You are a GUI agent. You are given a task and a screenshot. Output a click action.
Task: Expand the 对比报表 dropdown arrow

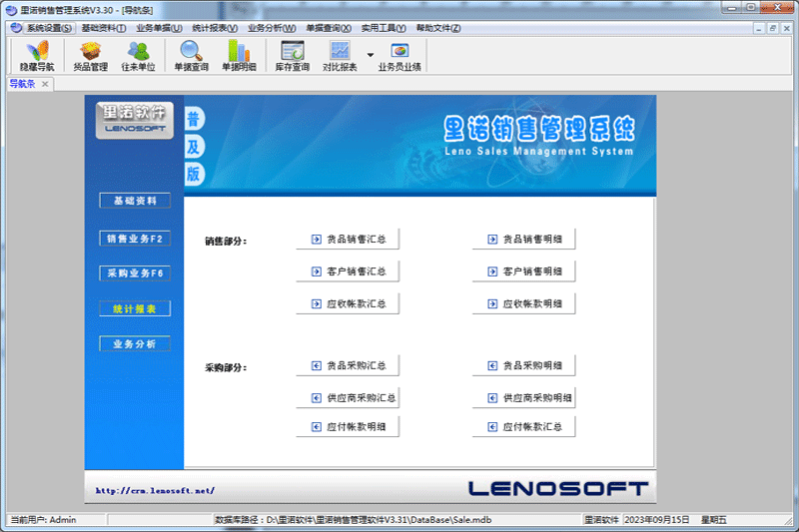click(x=371, y=55)
